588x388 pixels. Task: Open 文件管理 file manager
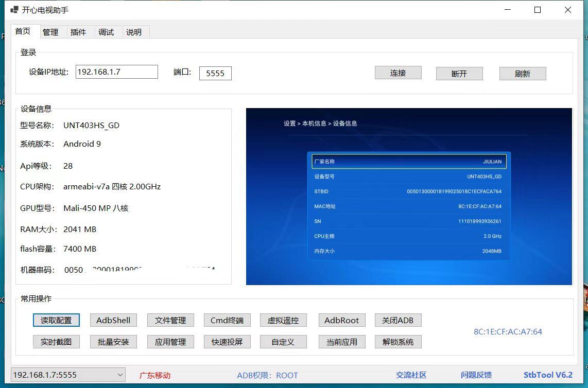[x=170, y=320]
